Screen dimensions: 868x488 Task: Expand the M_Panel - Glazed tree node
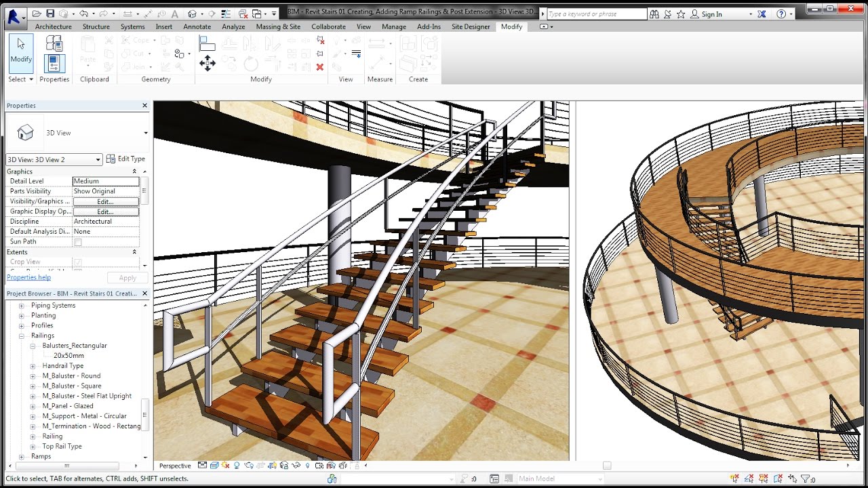(33, 406)
